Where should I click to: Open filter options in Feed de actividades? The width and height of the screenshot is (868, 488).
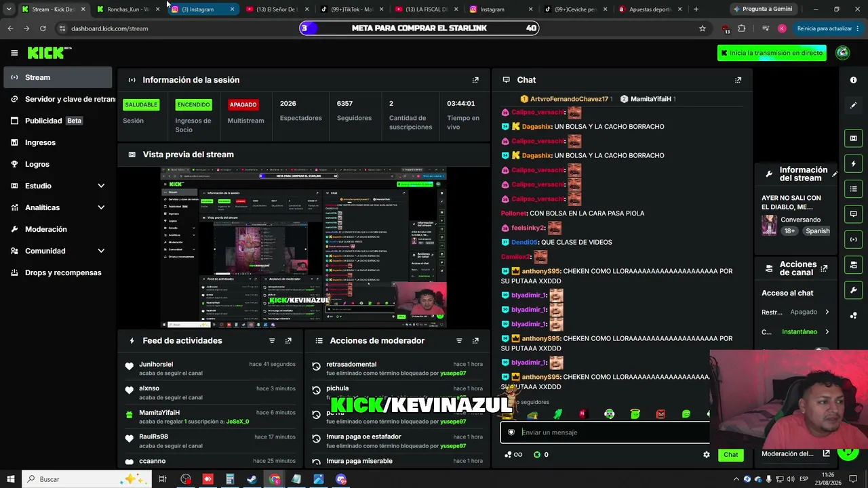(272, 341)
